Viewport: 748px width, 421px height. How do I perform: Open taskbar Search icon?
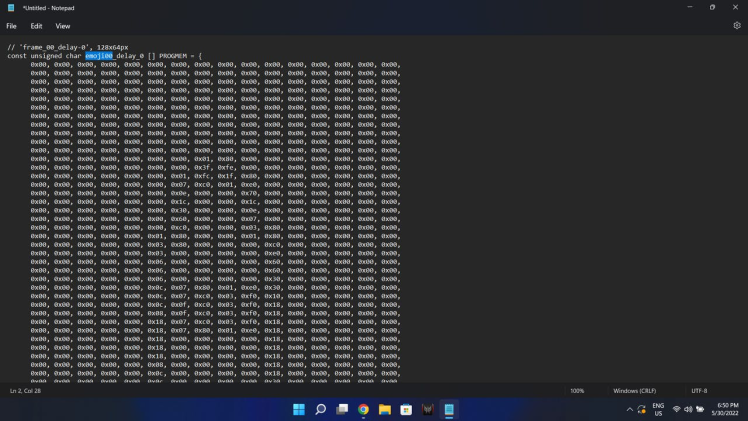pos(320,409)
